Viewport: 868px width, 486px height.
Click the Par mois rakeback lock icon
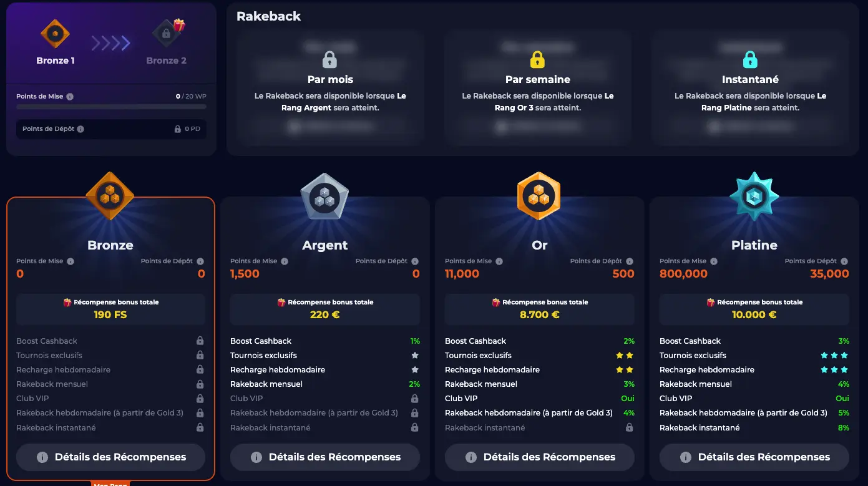329,60
